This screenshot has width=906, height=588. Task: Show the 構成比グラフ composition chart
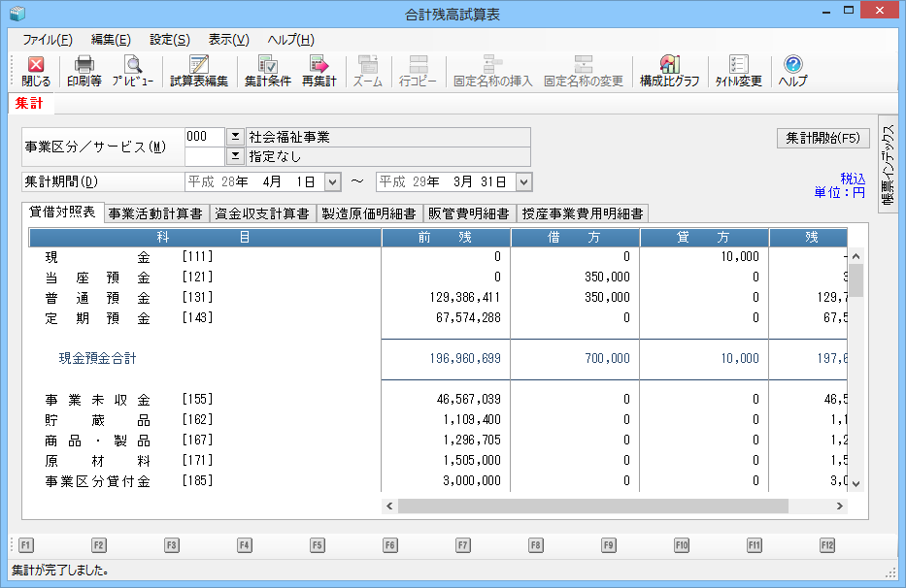click(669, 71)
